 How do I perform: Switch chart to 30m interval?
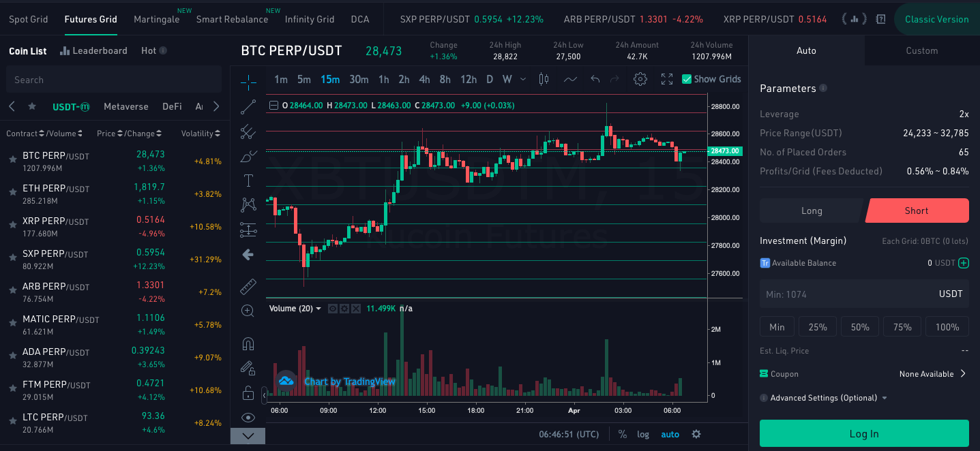tap(359, 79)
